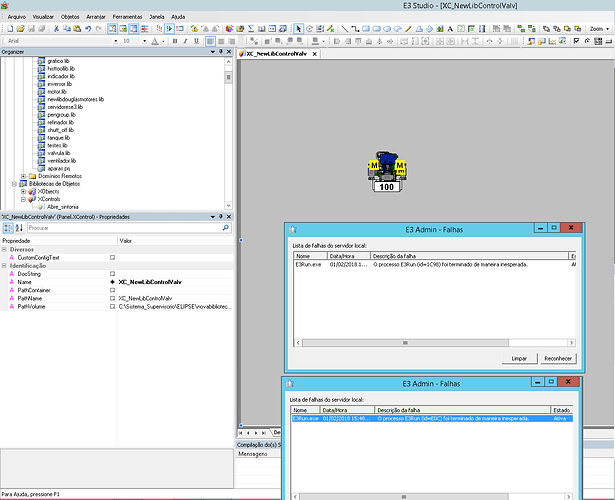Click the green Run play icon

169,29
